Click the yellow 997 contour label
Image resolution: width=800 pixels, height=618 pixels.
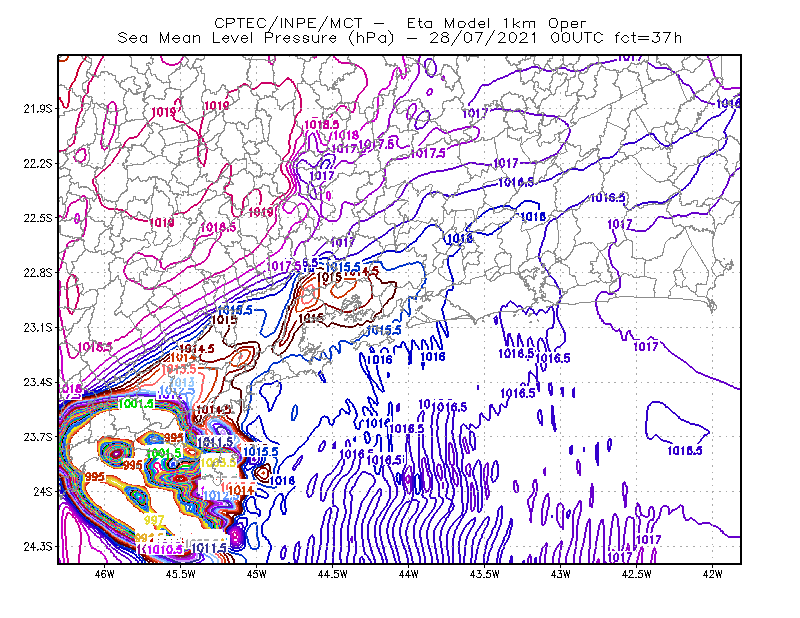click(x=154, y=520)
